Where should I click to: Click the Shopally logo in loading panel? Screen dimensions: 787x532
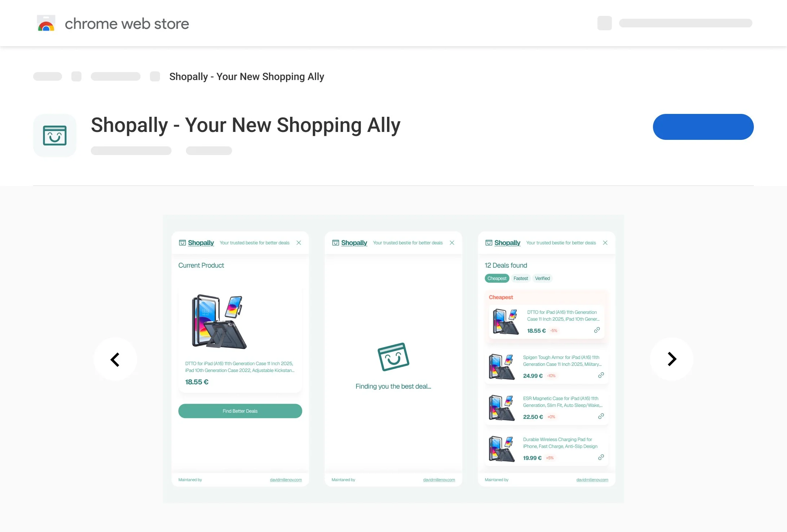(393, 357)
